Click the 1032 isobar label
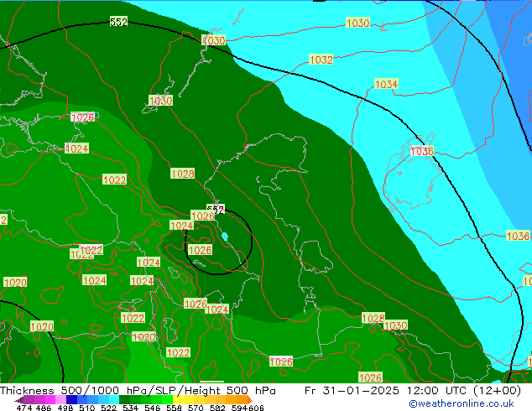The height and width of the screenshot is (411, 532). [x=321, y=60]
